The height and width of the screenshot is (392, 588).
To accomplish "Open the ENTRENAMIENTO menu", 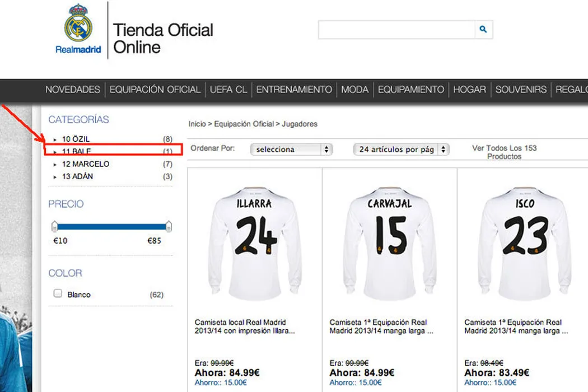I will click(294, 90).
